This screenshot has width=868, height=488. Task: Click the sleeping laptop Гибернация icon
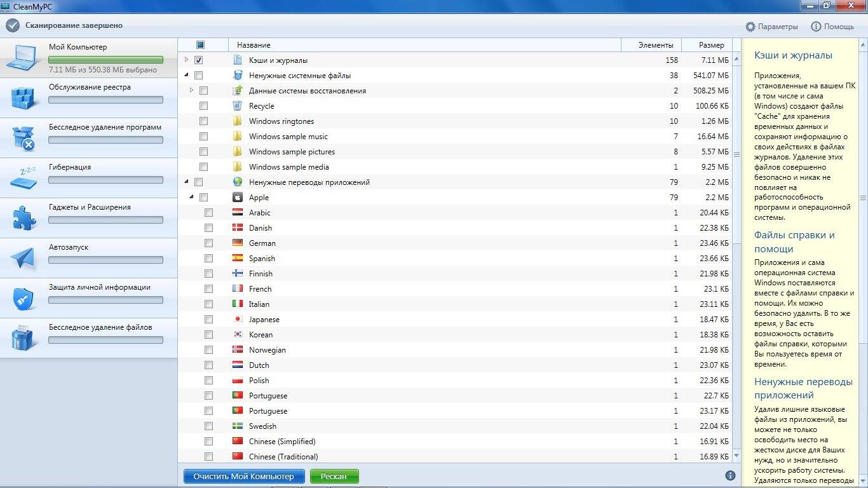point(24,179)
